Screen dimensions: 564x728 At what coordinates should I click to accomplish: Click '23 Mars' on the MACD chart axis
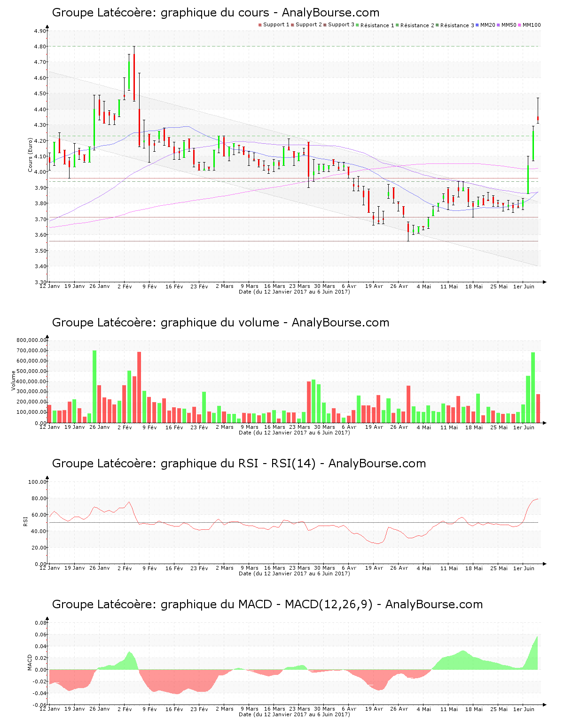(299, 709)
